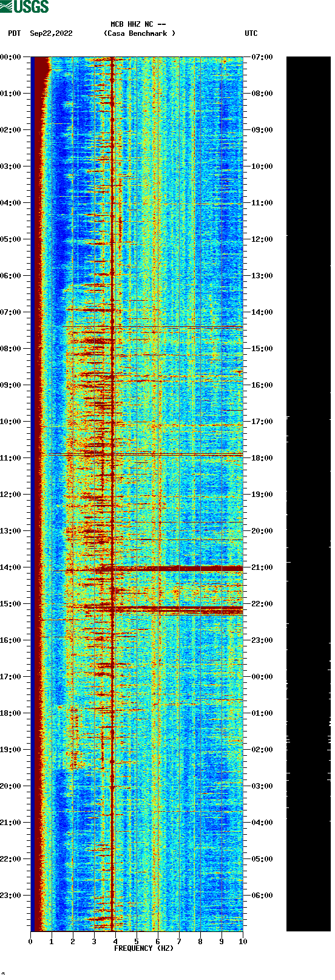Click the 17:00 PDT left-axis label
This screenshot has width=335, height=980.
tap(11, 677)
